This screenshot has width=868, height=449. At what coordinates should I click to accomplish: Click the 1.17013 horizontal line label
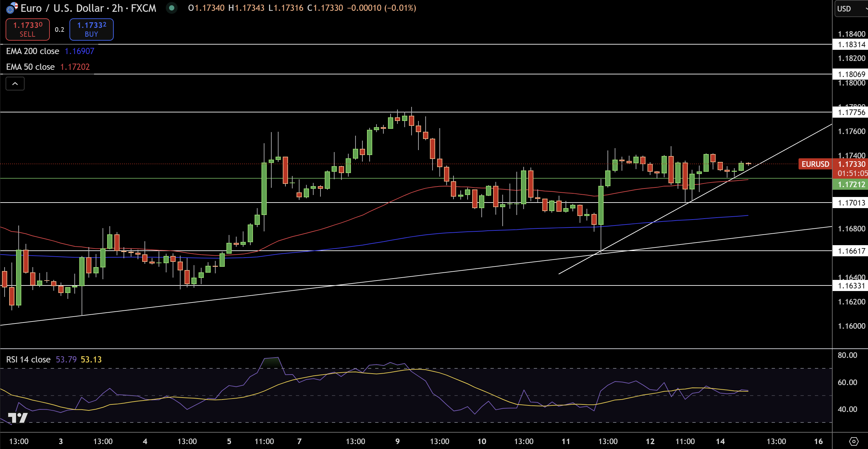[851, 203]
